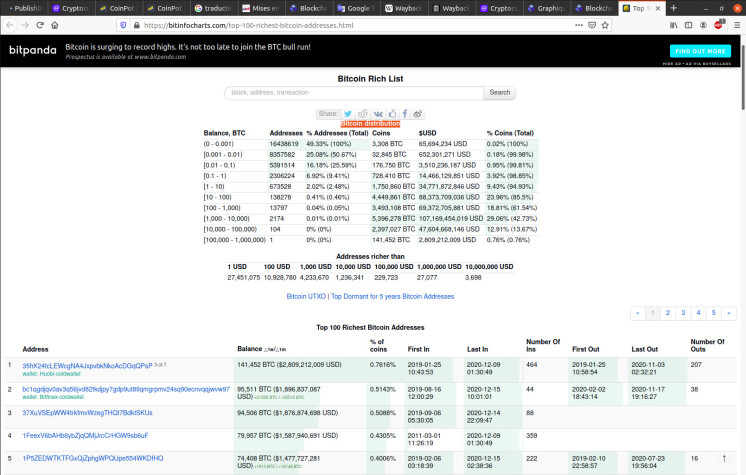Switch to the Graphique tab
Viewport: 746px width, 475px height.
click(x=547, y=8)
